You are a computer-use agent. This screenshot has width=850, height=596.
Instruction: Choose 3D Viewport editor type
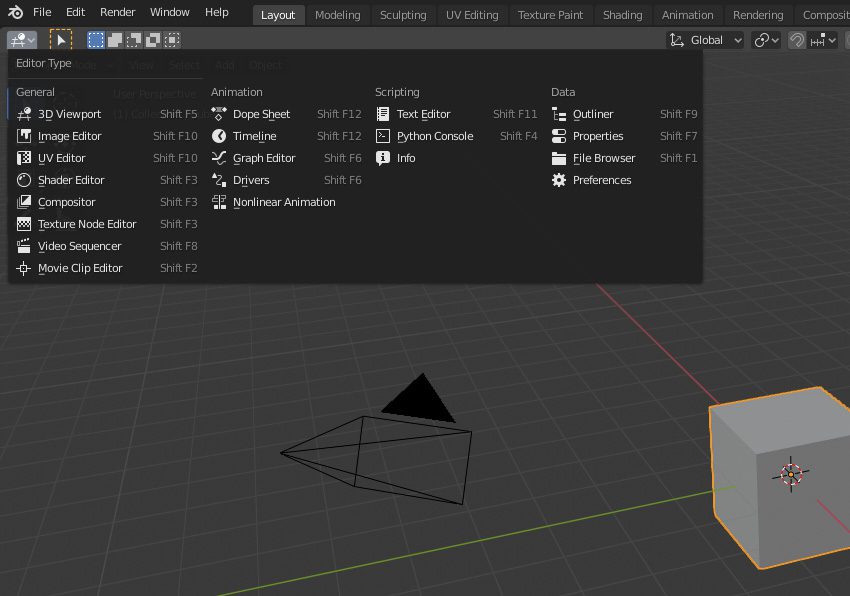click(107, 114)
